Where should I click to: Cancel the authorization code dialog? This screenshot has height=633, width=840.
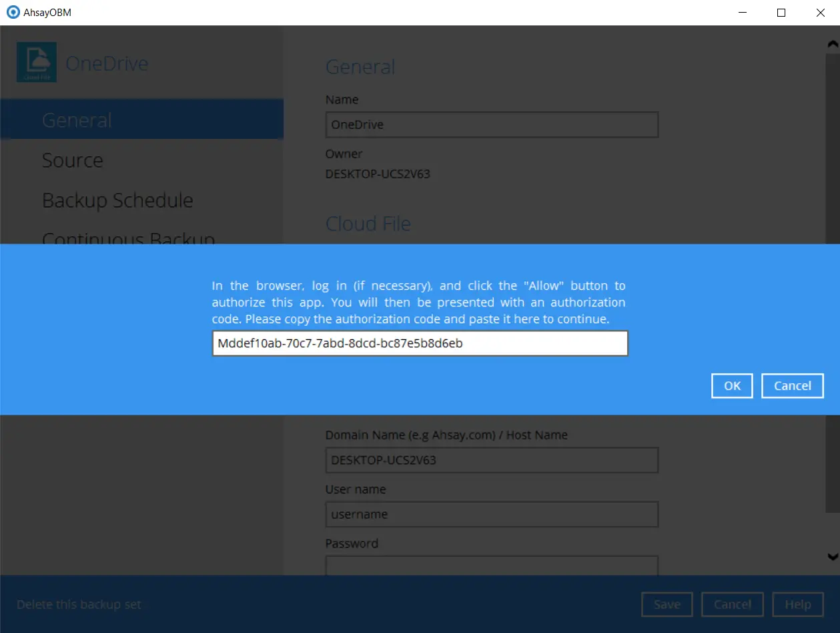coord(792,385)
